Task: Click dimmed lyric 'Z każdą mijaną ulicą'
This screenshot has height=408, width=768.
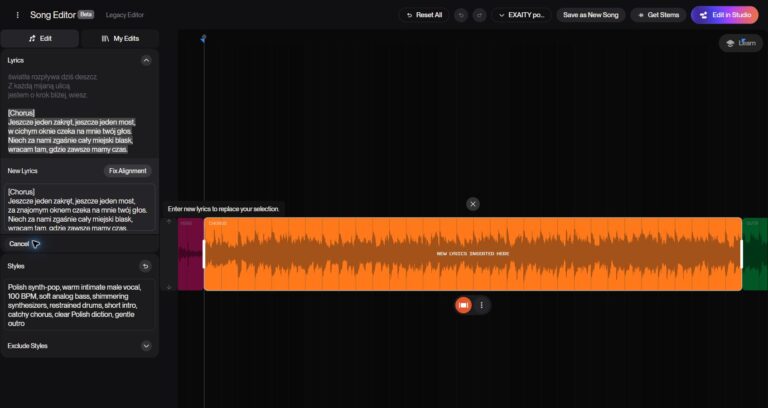Action: tap(39, 86)
